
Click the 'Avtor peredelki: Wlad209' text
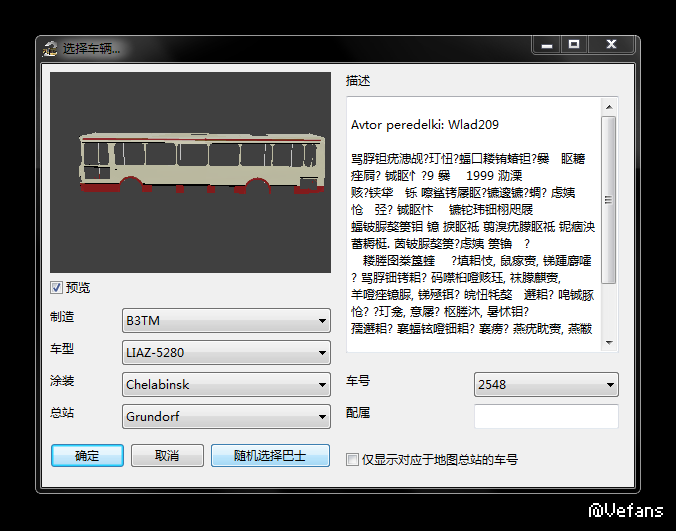(x=425, y=125)
